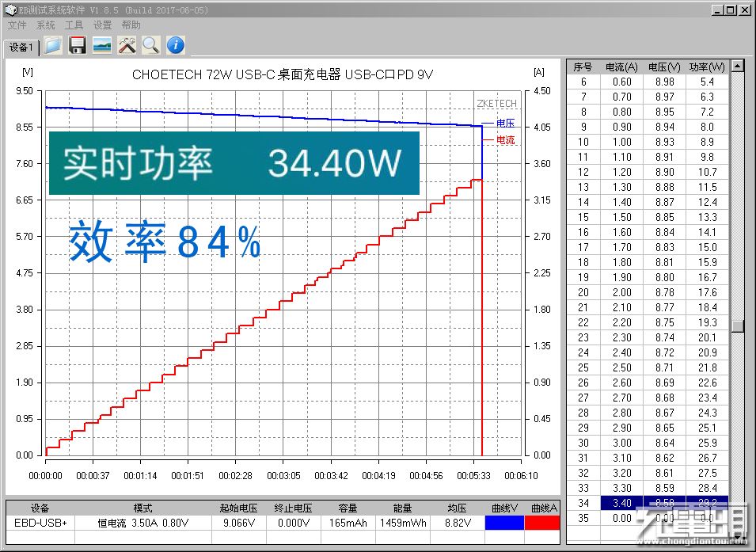The image size is (756, 552).
Task: Click the 电压 legend label in chart
Action: click(x=505, y=123)
